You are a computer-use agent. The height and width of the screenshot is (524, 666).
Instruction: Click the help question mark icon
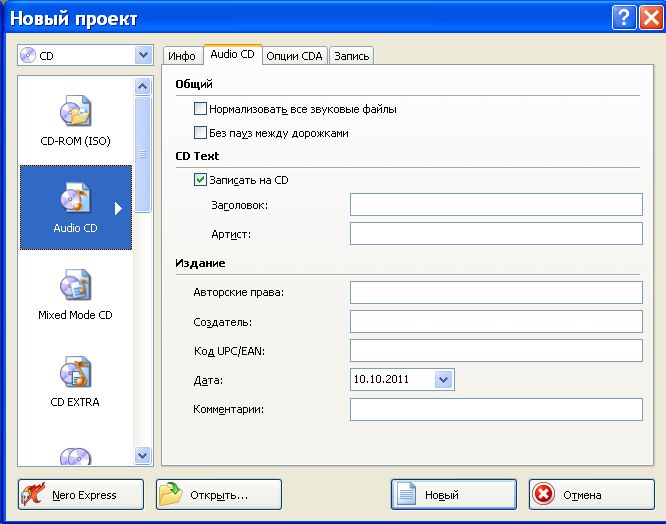625,18
